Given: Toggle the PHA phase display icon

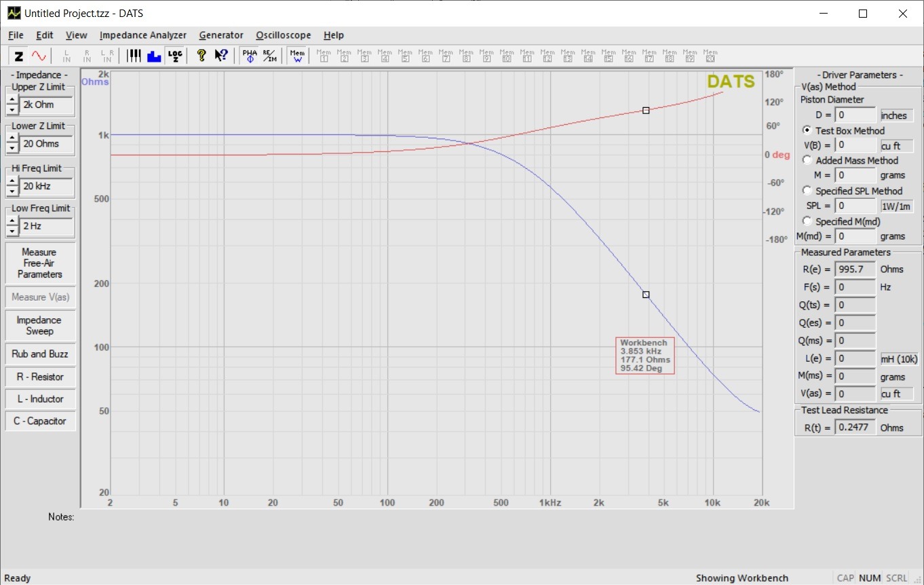Looking at the screenshot, I should point(250,56).
